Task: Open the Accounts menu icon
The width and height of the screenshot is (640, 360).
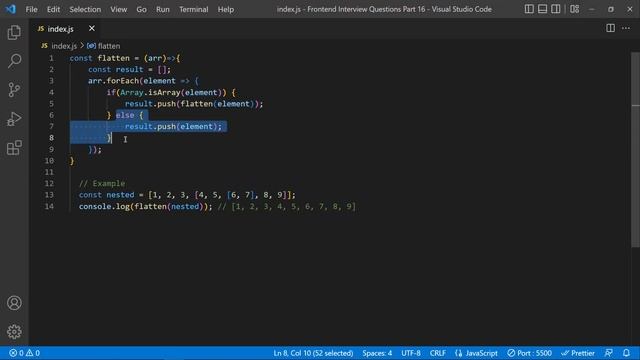Action: point(14,303)
